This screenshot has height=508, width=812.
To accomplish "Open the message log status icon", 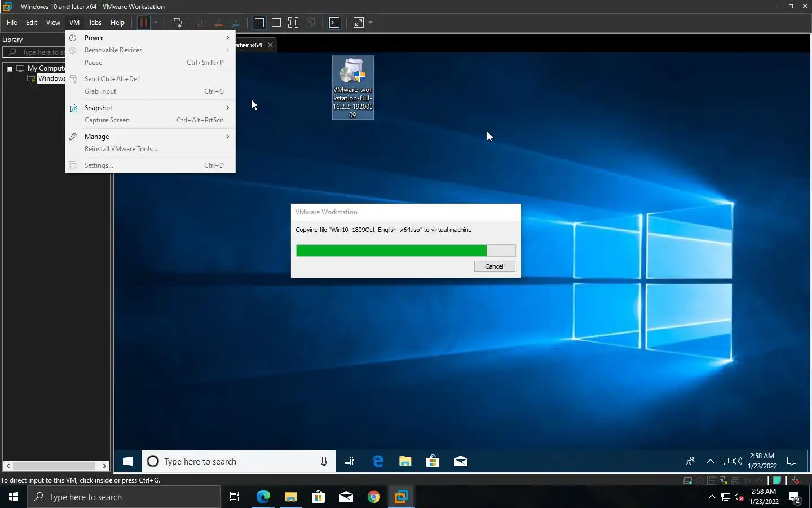I will [x=777, y=481].
